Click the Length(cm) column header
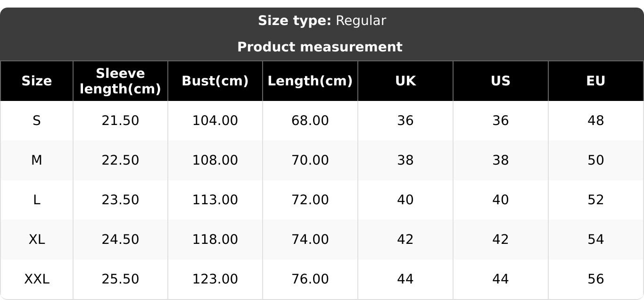The image size is (644, 300). 310,81
